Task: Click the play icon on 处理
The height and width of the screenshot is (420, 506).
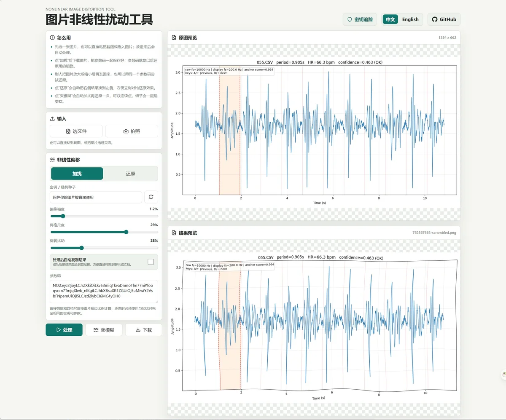Action: (58, 330)
